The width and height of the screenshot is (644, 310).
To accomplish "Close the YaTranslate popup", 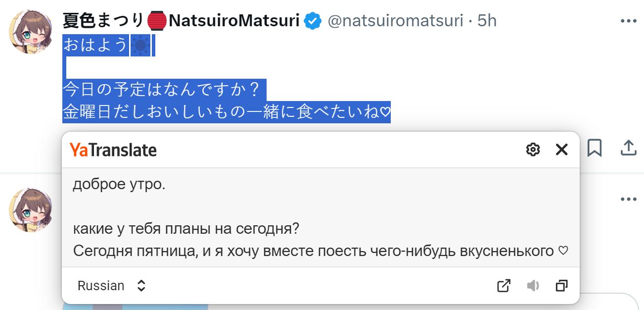I will (x=561, y=150).
